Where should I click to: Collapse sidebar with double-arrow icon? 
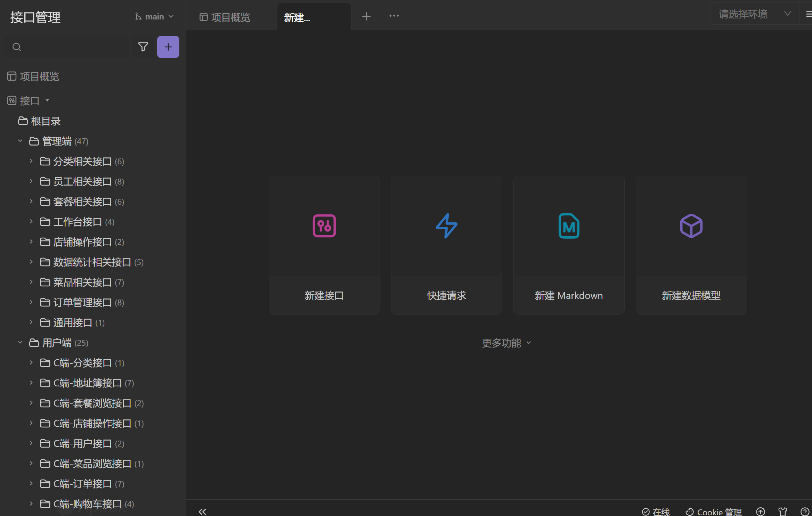point(202,511)
